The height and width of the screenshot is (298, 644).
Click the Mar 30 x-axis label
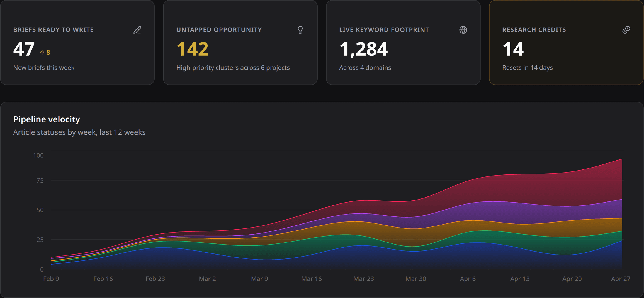tap(416, 279)
